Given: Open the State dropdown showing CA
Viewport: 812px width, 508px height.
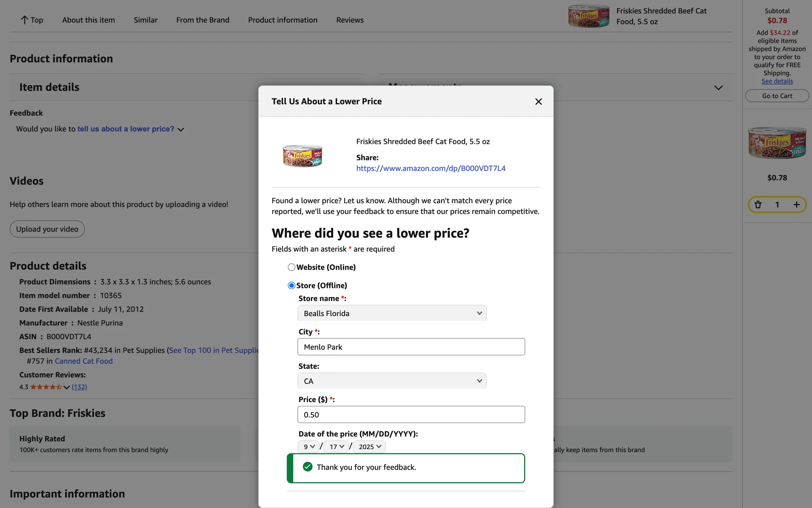Looking at the screenshot, I should [392, 381].
